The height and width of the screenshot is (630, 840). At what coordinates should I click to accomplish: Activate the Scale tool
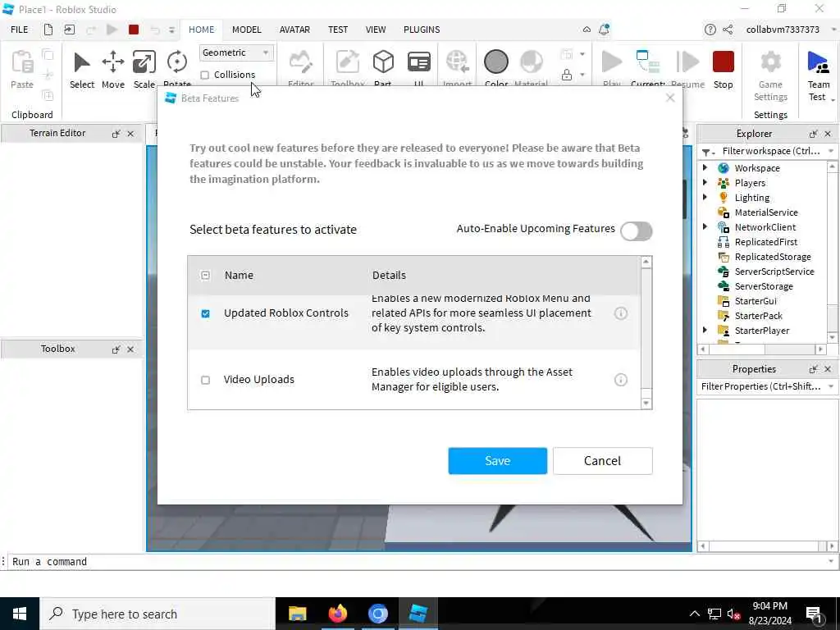click(144, 62)
